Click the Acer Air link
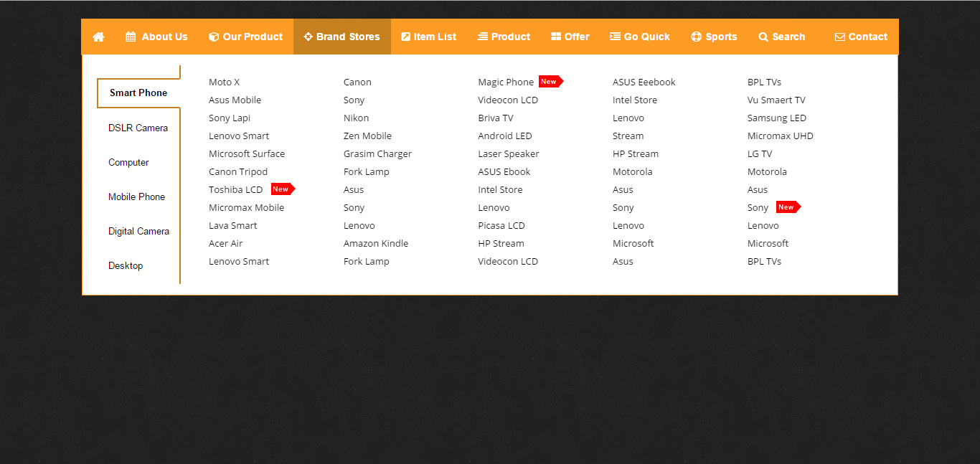The image size is (980, 464). point(226,243)
